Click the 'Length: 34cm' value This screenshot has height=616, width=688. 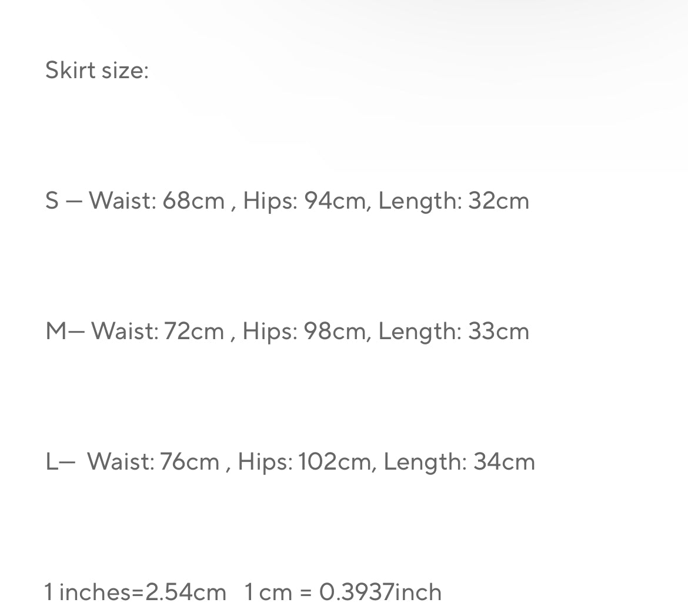tap(459, 461)
